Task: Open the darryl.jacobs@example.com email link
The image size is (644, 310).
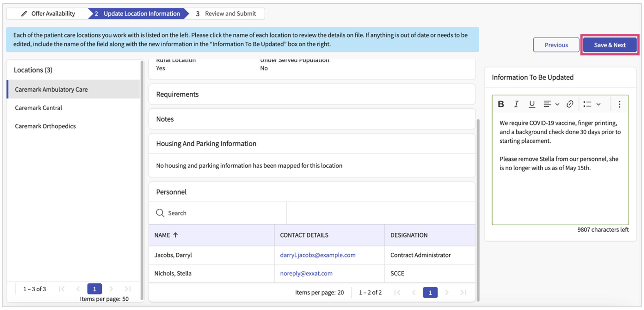Action: [x=317, y=255]
